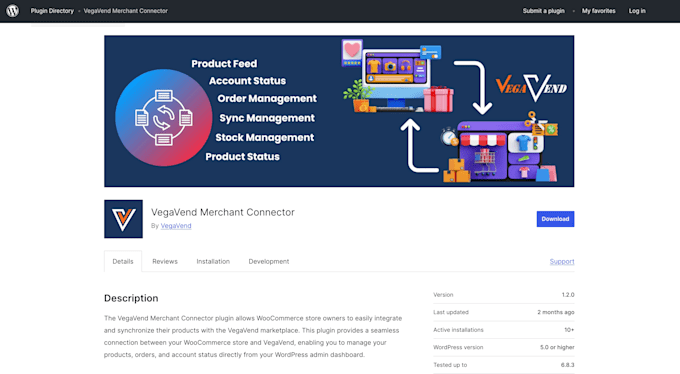
Task: Click Active installations 10+ value
Action: [x=569, y=330]
